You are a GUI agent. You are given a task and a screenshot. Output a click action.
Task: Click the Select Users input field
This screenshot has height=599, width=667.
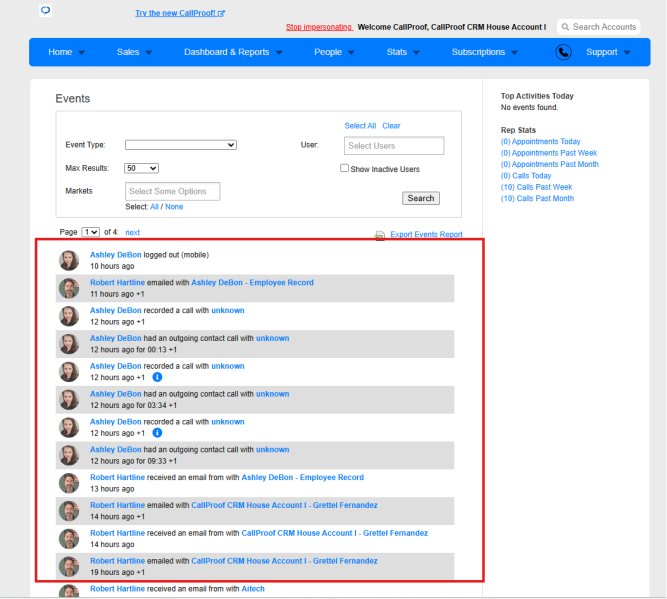coord(394,145)
